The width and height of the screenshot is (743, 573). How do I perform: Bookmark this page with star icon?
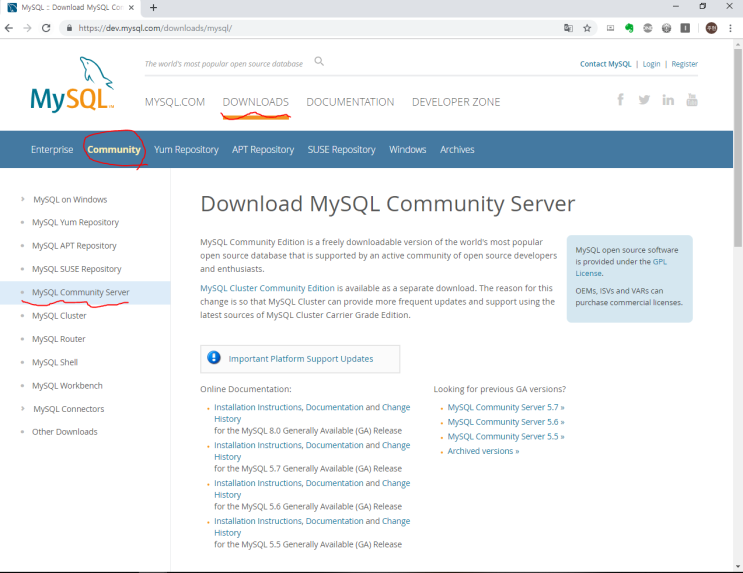(x=587, y=28)
